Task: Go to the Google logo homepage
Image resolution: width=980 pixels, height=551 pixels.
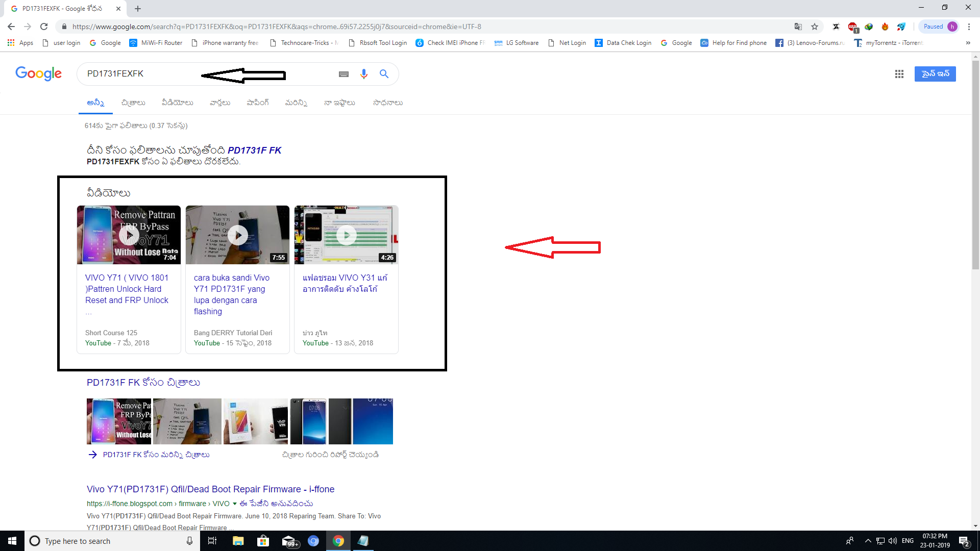Action: (39, 73)
